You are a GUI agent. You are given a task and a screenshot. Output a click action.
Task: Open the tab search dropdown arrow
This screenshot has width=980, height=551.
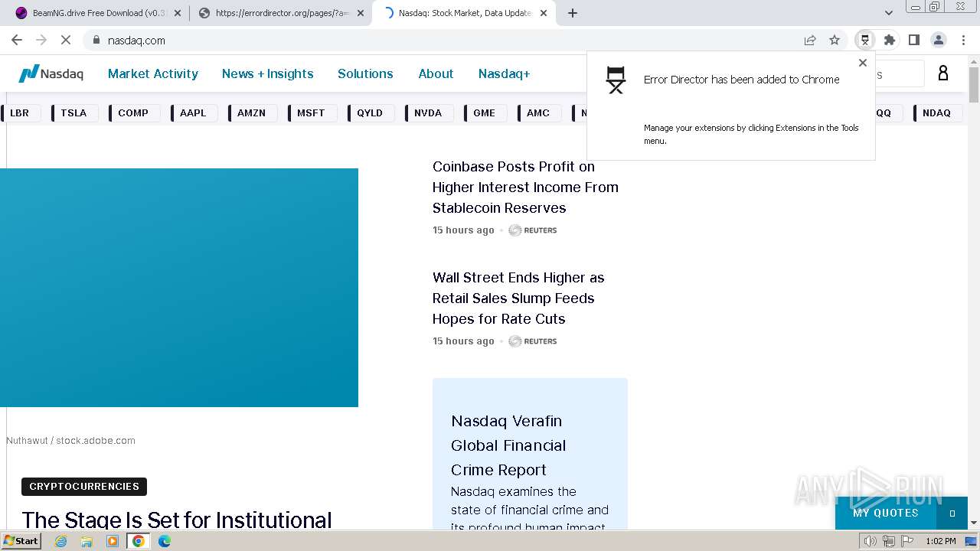click(889, 13)
